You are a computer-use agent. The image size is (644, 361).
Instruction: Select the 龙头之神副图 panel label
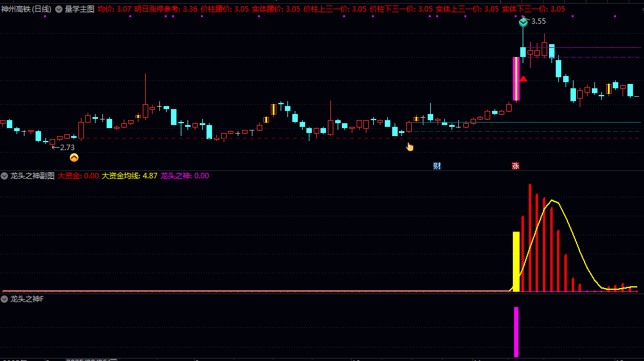click(32, 176)
